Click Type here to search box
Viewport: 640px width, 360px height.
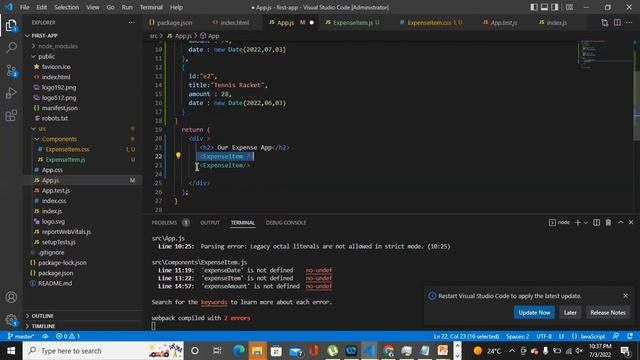(x=103, y=351)
